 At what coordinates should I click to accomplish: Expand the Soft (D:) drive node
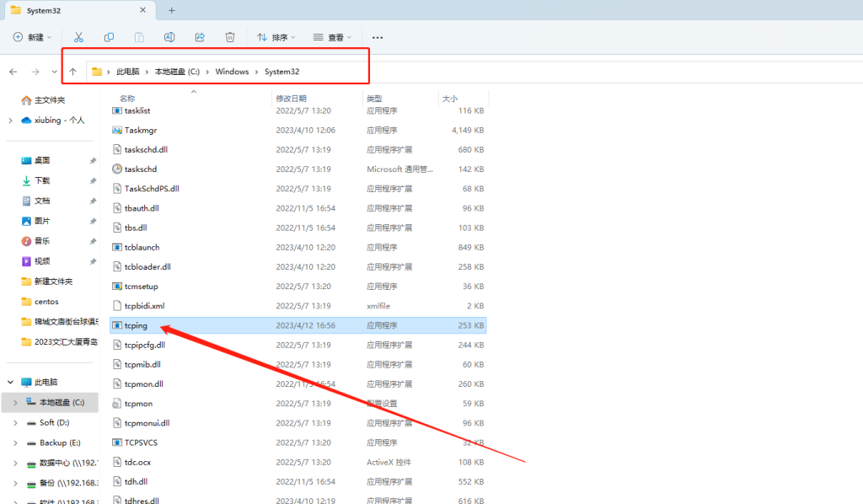[x=15, y=422]
